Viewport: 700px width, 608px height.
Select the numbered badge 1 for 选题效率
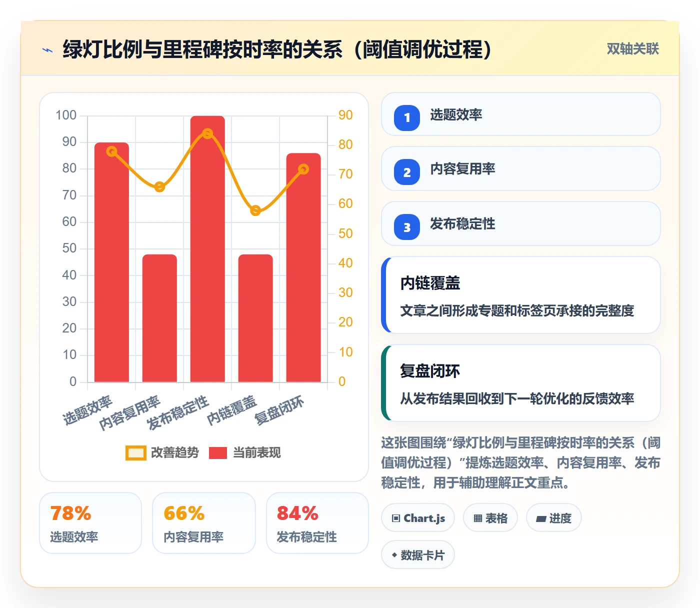[406, 117]
